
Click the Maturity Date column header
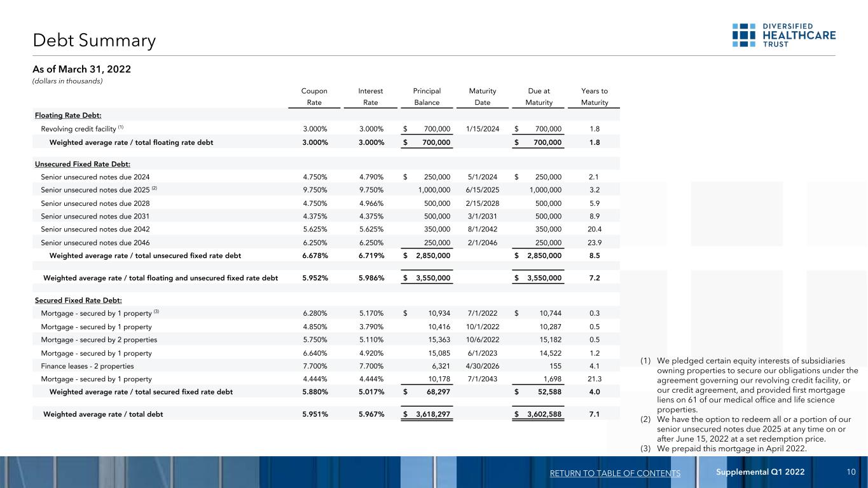pyautogui.click(x=482, y=97)
